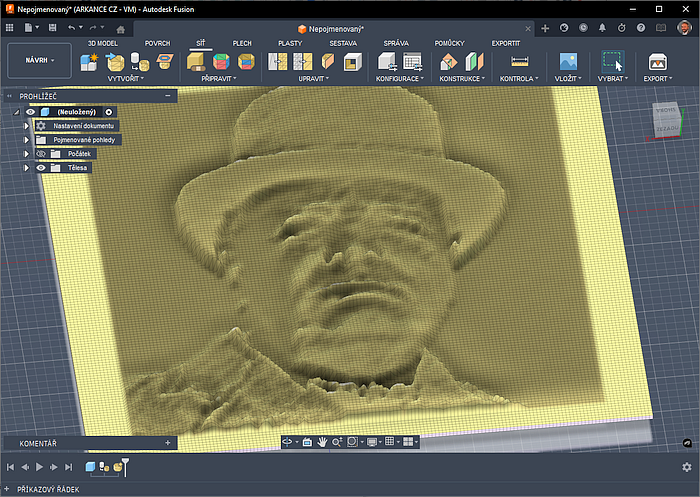
Task: Toggle visibility of the (Neuložený) root component
Action: click(x=31, y=112)
